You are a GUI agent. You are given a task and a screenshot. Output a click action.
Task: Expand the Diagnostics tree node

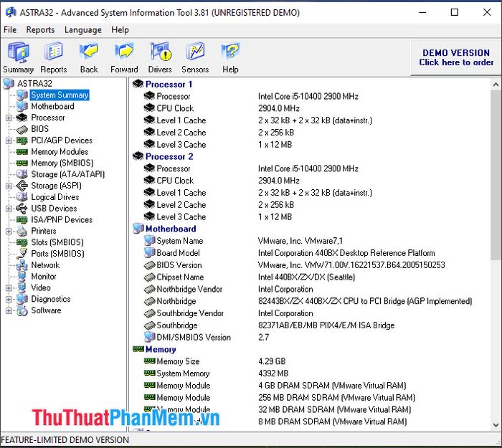[9, 299]
